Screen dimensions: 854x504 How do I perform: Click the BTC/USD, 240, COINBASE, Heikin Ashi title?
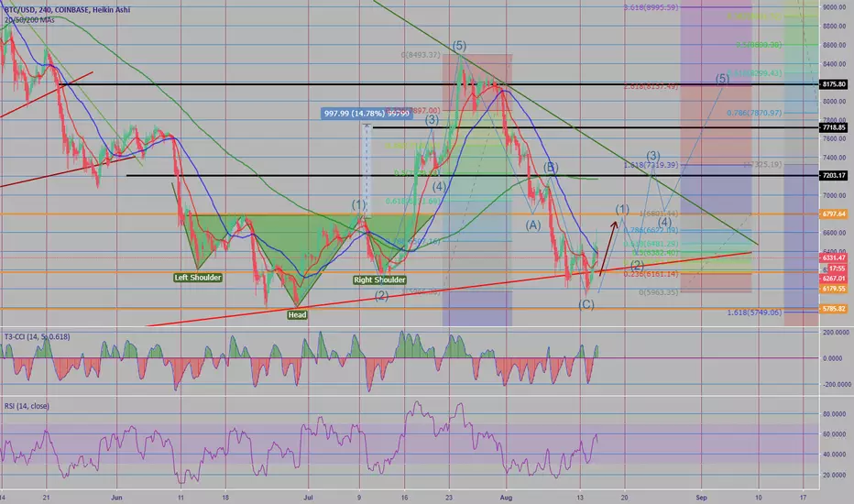click(67, 10)
